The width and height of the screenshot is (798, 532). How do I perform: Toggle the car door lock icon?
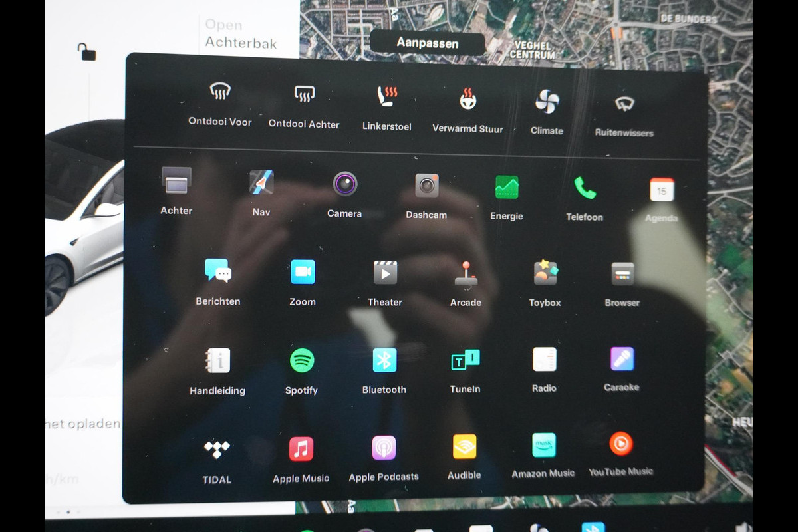tap(86, 51)
